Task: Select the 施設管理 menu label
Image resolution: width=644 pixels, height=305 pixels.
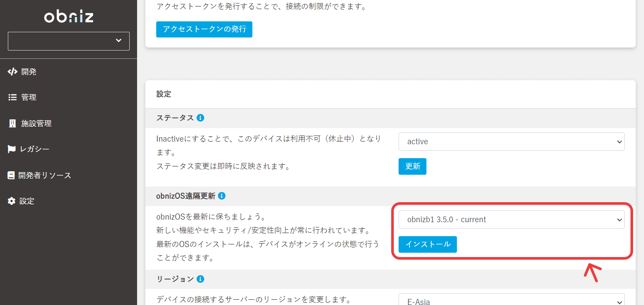Action: tap(37, 123)
